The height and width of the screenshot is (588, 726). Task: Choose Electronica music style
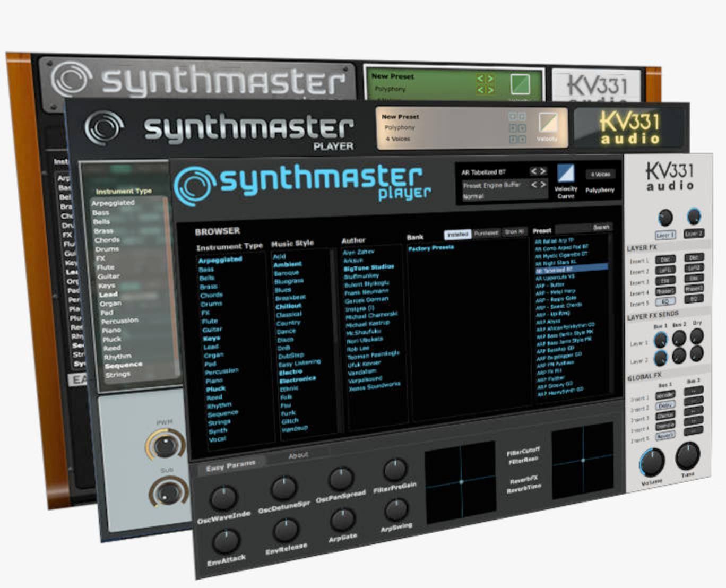(297, 379)
